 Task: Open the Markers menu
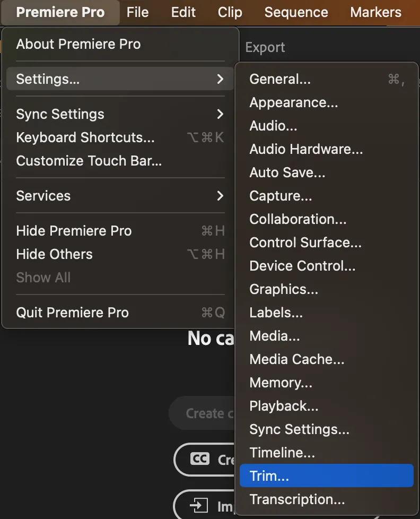pyautogui.click(x=375, y=12)
